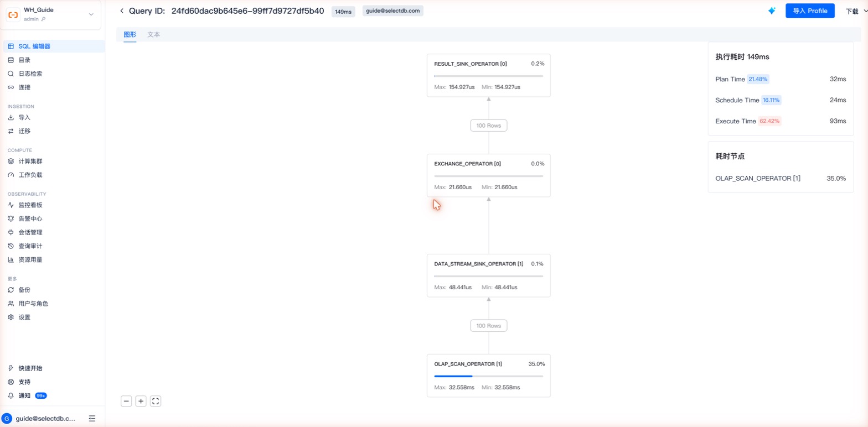This screenshot has width=868, height=427.
Task: Collapse the sidebar with the menu-fold icon
Action: (x=92, y=419)
